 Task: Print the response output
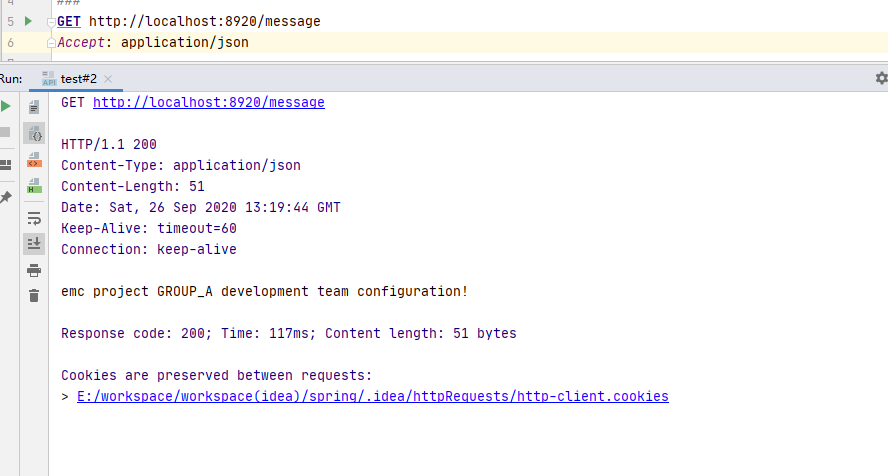click(x=34, y=270)
